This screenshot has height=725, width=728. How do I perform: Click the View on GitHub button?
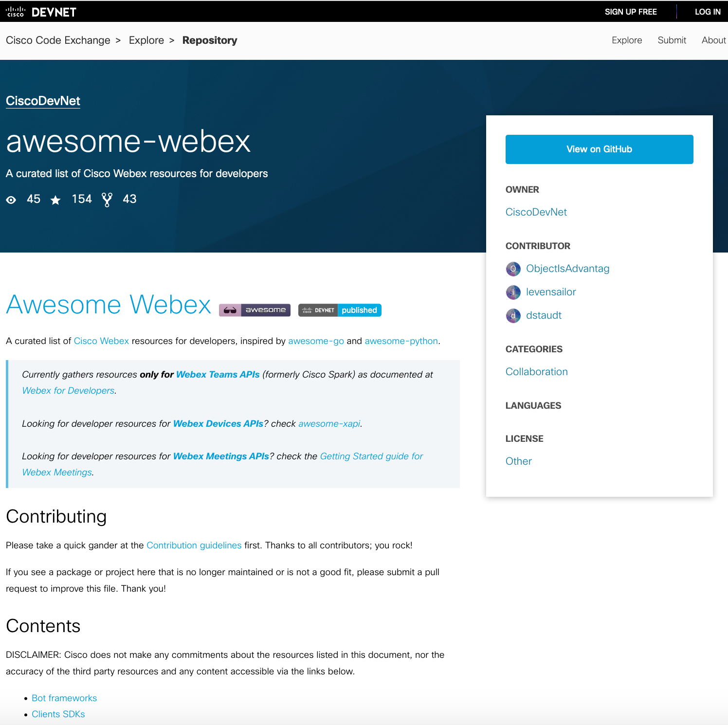click(599, 149)
